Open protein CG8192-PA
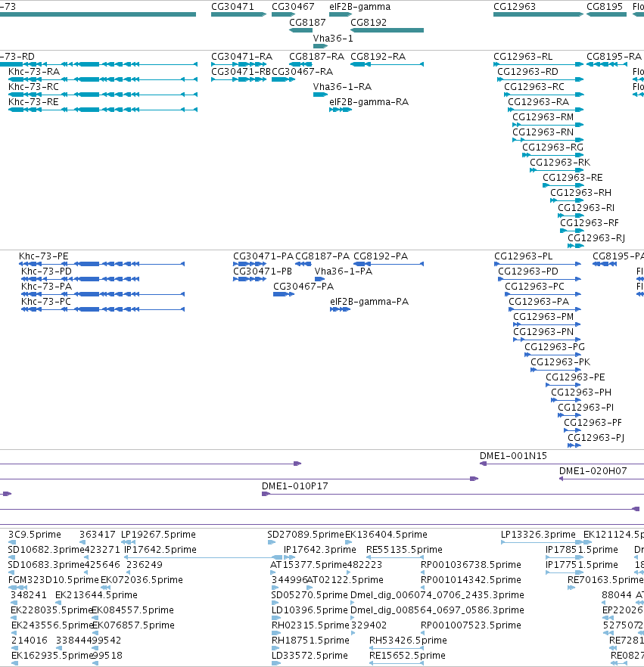 [381, 256]
